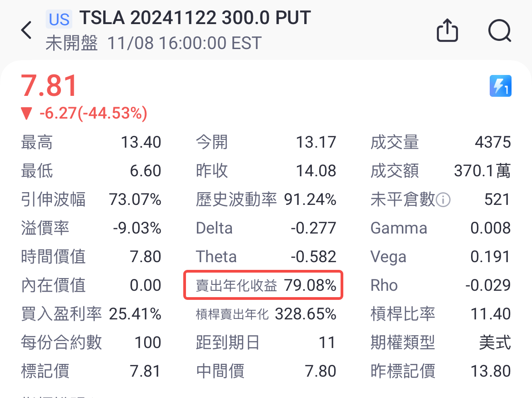The image size is (532, 398).
Task: Click the search magnifier icon
Action: click(x=499, y=31)
